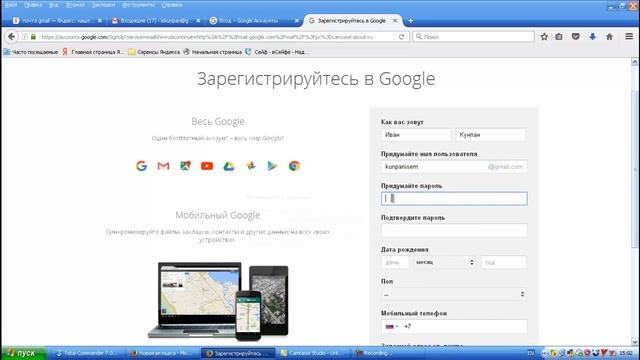Screen dimensions: 640x360
Task: Click the Google Play triangle icon
Action: (272, 166)
